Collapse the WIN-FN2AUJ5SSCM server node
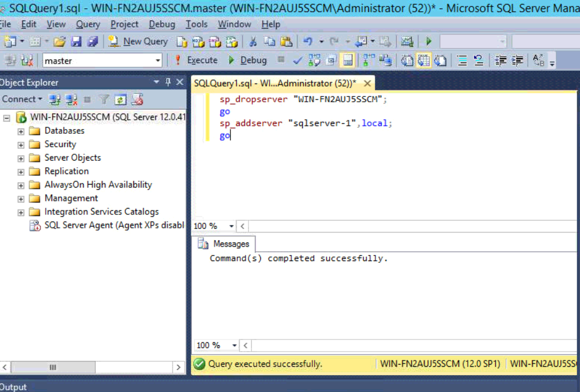The width and height of the screenshot is (580, 392). [x=6, y=118]
